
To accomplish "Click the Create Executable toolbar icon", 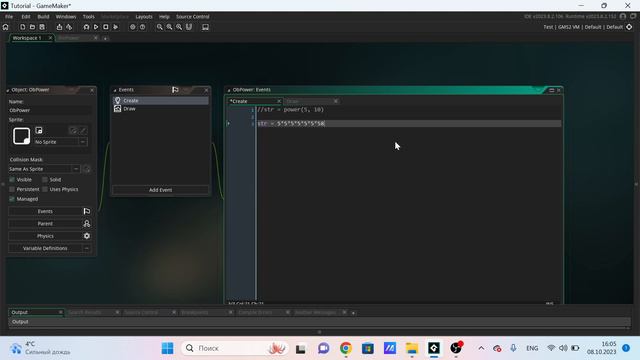I will [60, 27].
